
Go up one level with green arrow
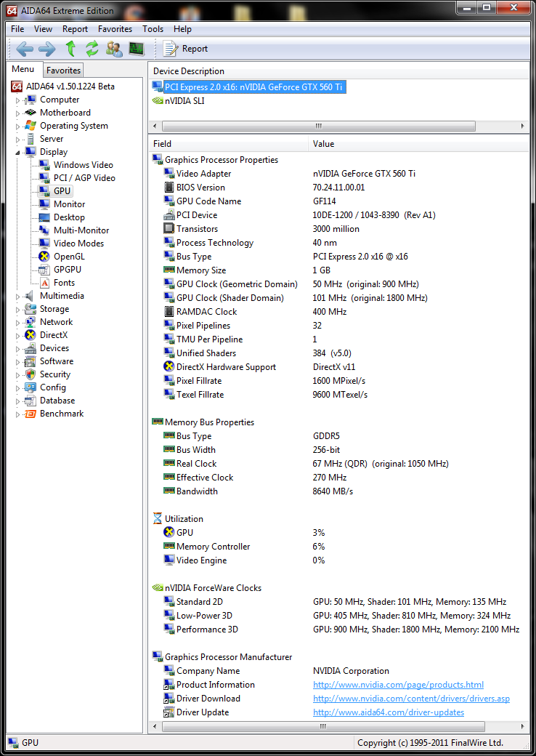70,49
